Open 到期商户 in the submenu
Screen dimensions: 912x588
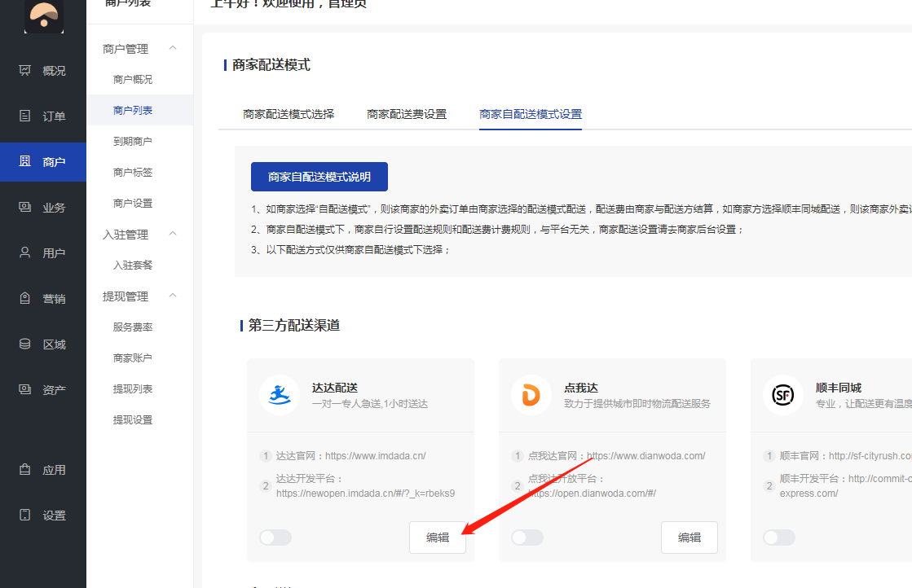[x=133, y=141]
